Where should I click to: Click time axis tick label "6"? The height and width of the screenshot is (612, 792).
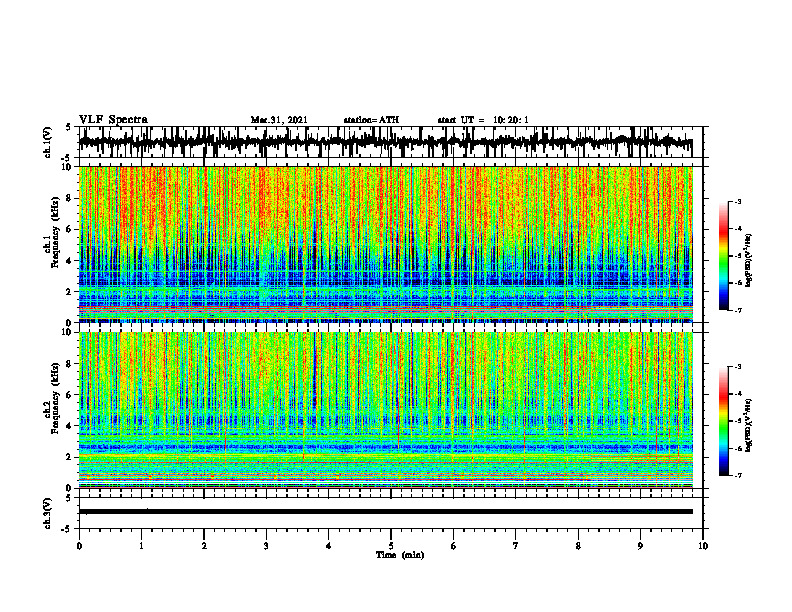coord(454,546)
